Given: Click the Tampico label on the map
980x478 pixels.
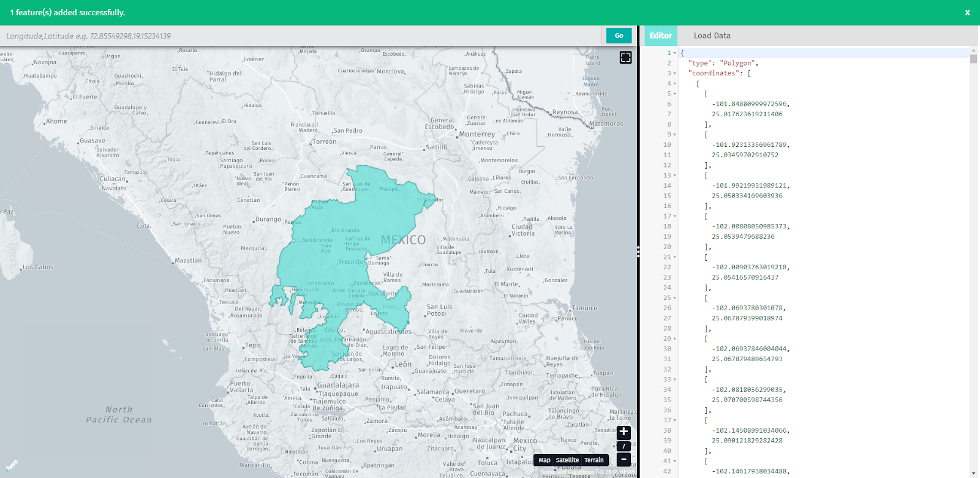Looking at the screenshot, I should coord(584,308).
